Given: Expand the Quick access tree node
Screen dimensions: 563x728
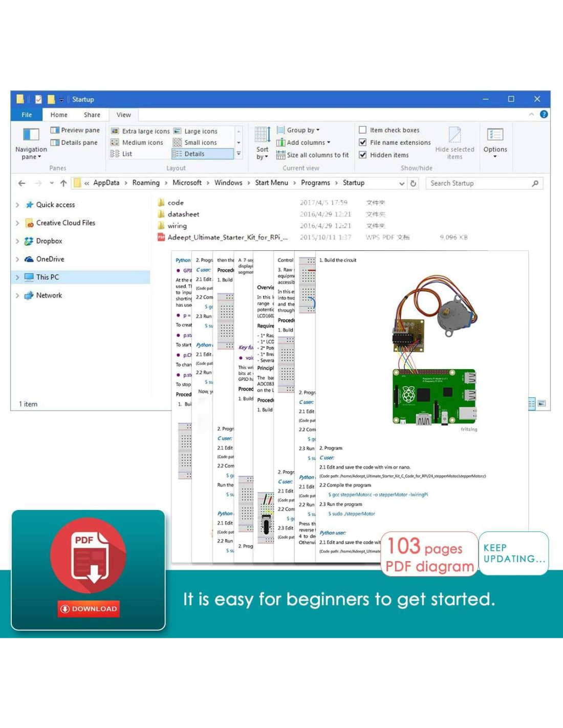Looking at the screenshot, I should point(18,205).
